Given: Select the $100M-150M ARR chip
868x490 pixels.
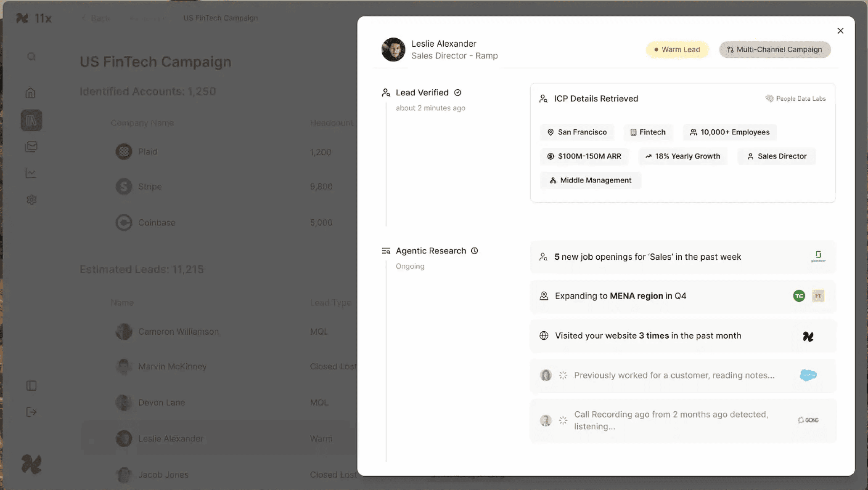Looking at the screenshot, I should point(584,156).
